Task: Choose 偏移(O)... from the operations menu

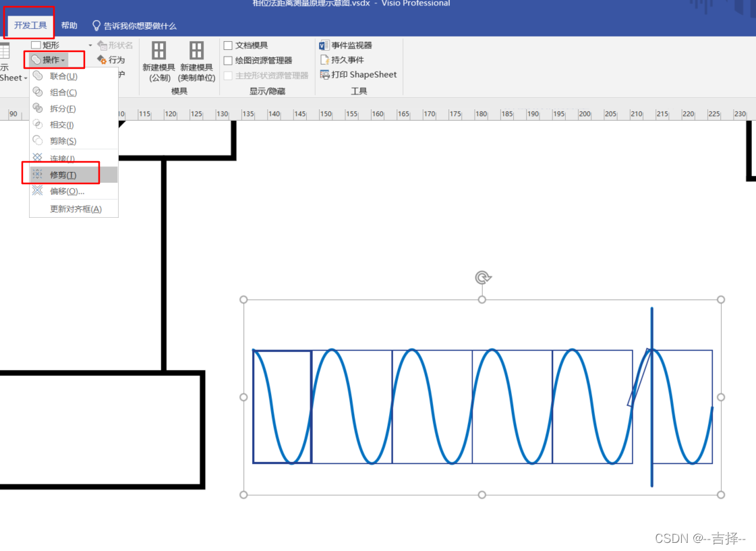Action: [x=74, y=192]
